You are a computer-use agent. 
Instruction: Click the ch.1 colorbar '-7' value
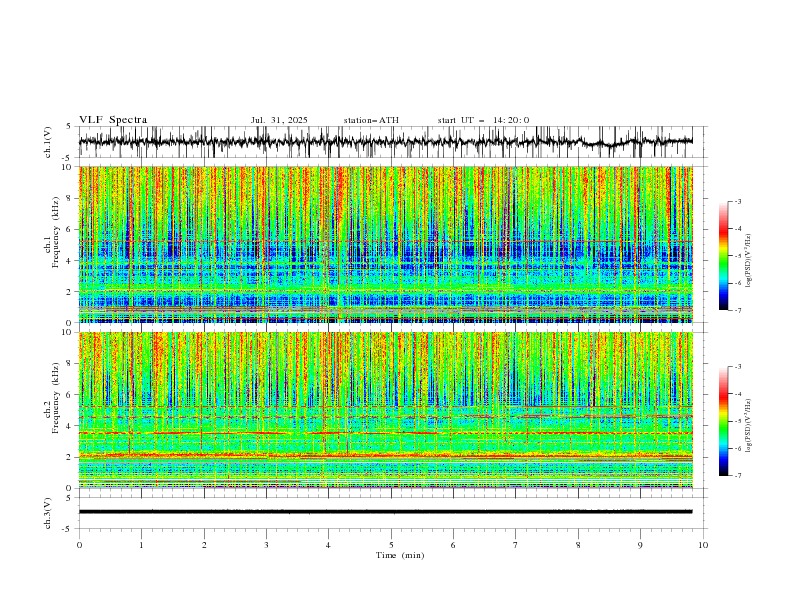coord(738,311)
